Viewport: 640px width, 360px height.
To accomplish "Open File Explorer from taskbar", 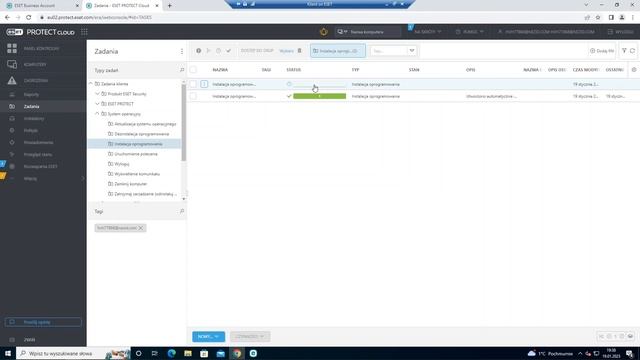I will pyautogui.click(x=188, y=353).
